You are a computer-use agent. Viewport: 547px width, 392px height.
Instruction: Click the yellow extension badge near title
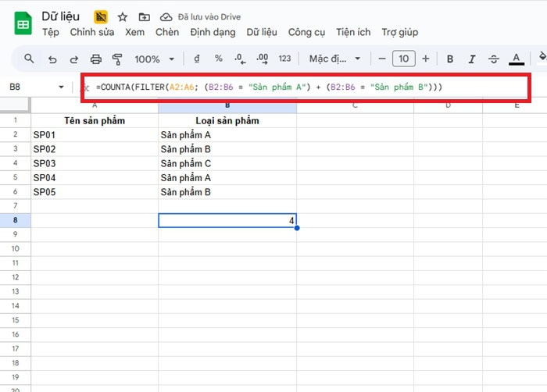click(x=101, y=16)
